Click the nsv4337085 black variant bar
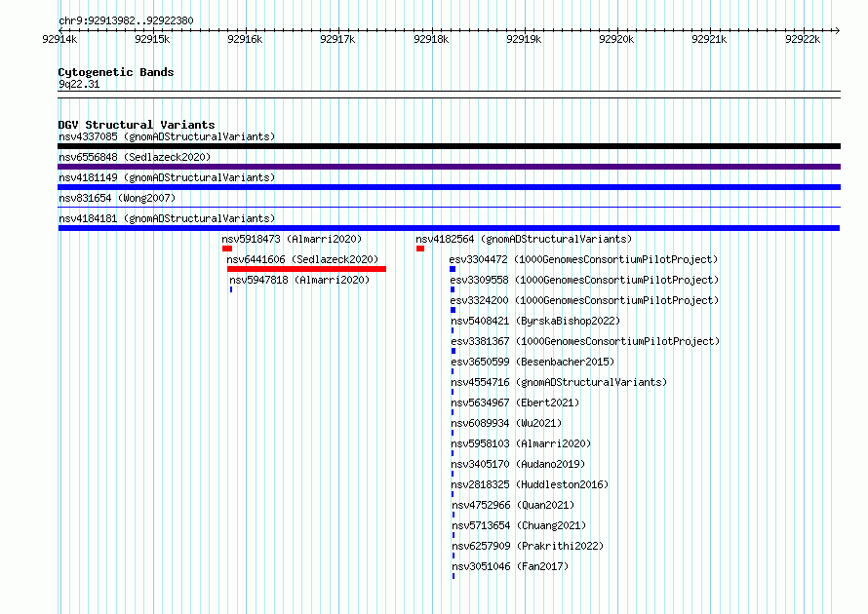Image resolution: width=868 pixels, height=614 pixels. click(x=449, y=146)
